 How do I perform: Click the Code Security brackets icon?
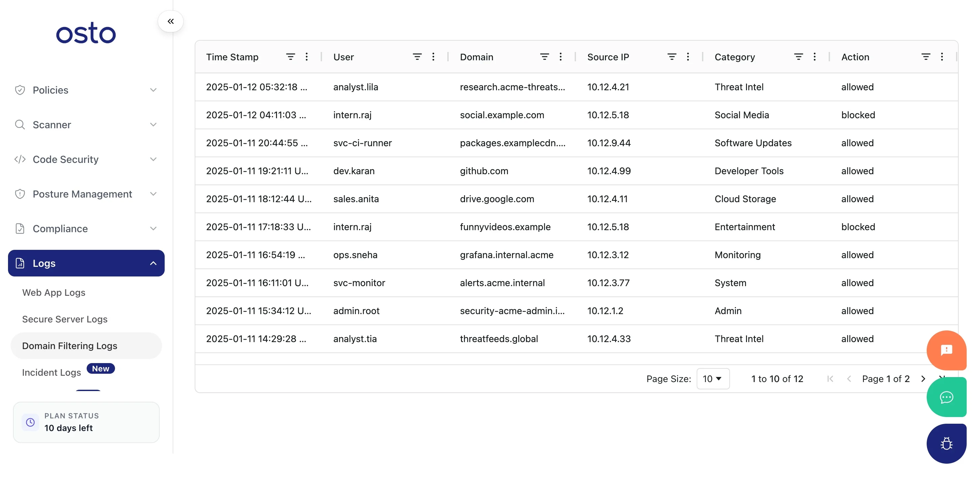click(x=20, y=159)
